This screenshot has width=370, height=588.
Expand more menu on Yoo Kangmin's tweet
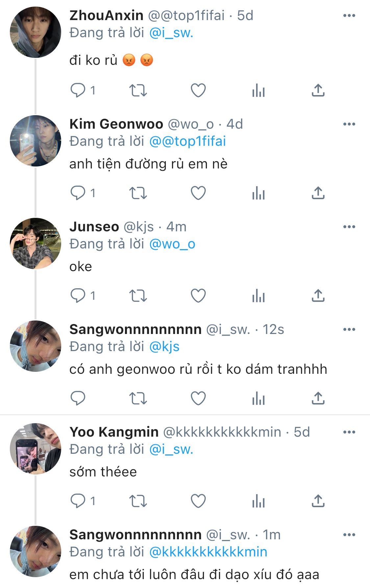349,432
